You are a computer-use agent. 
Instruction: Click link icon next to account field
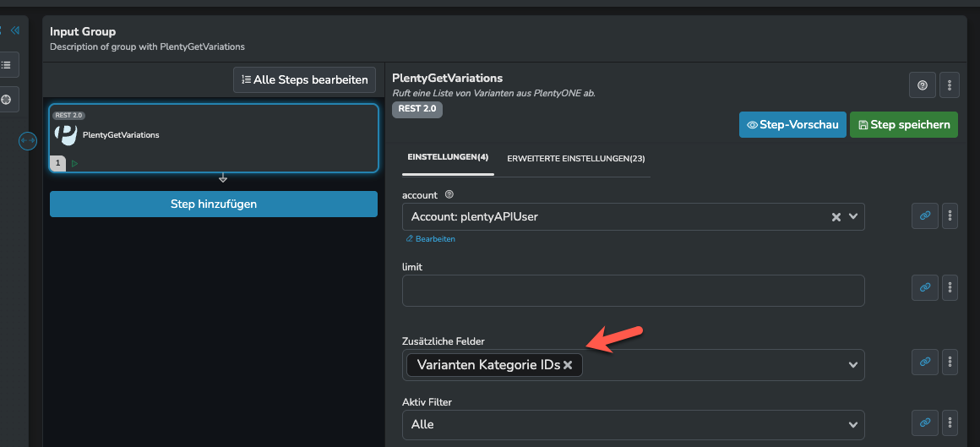point(924,216)
